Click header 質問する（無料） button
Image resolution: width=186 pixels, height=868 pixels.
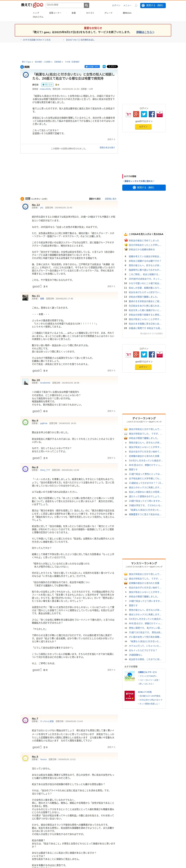point(153,5)
